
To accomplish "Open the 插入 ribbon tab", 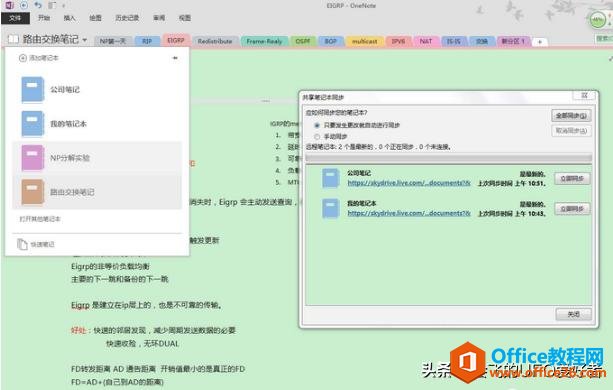I will 70,18.
